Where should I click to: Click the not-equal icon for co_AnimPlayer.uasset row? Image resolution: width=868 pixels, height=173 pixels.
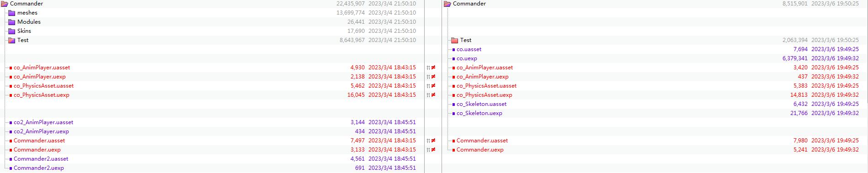pos(433,68)
